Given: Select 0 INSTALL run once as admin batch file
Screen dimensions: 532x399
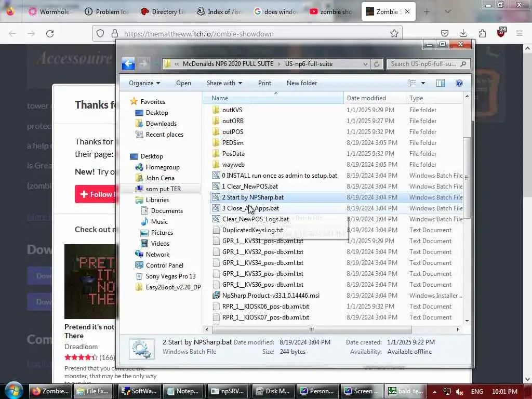Looking at the screenshot, I should tap(279, 176).
